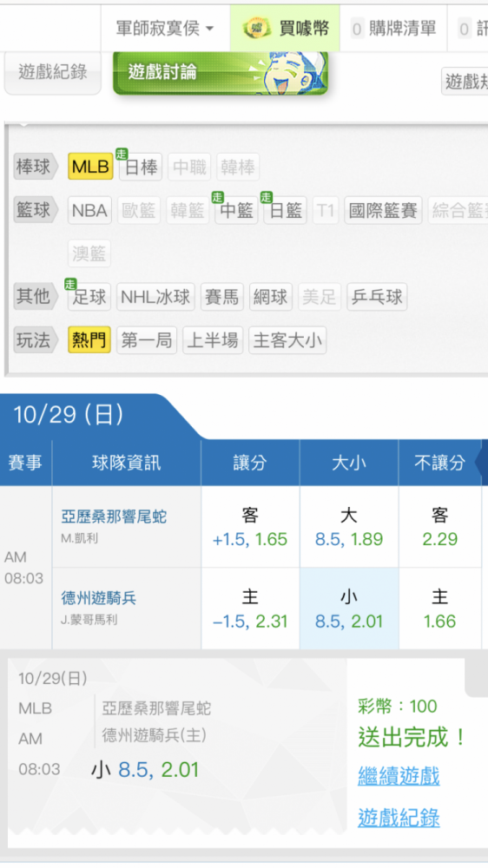Screen dimensions: 488x868
Task: Pick 客 2.29 moneyline bet
Action: click(x=440, y=527)
